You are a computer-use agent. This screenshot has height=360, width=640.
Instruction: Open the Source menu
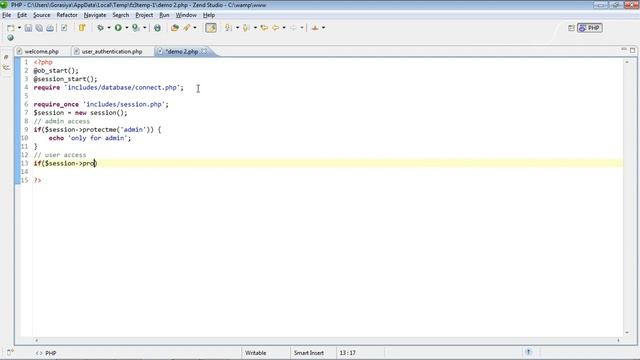[42, 15]
